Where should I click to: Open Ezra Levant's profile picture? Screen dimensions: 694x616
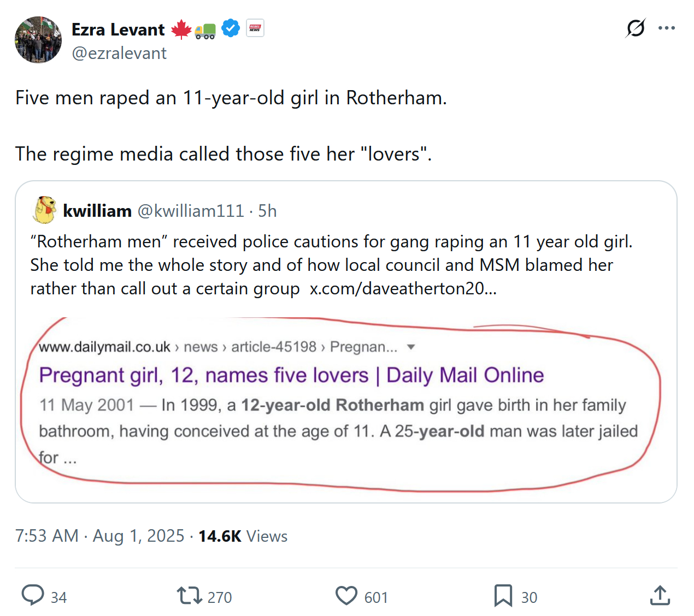point(38,40)
